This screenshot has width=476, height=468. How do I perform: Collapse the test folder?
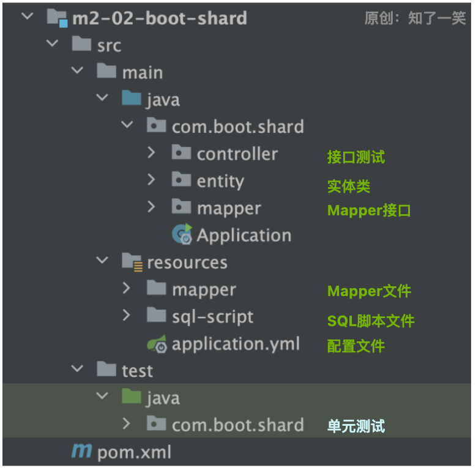pyautogui.click(x=76, y=370)
